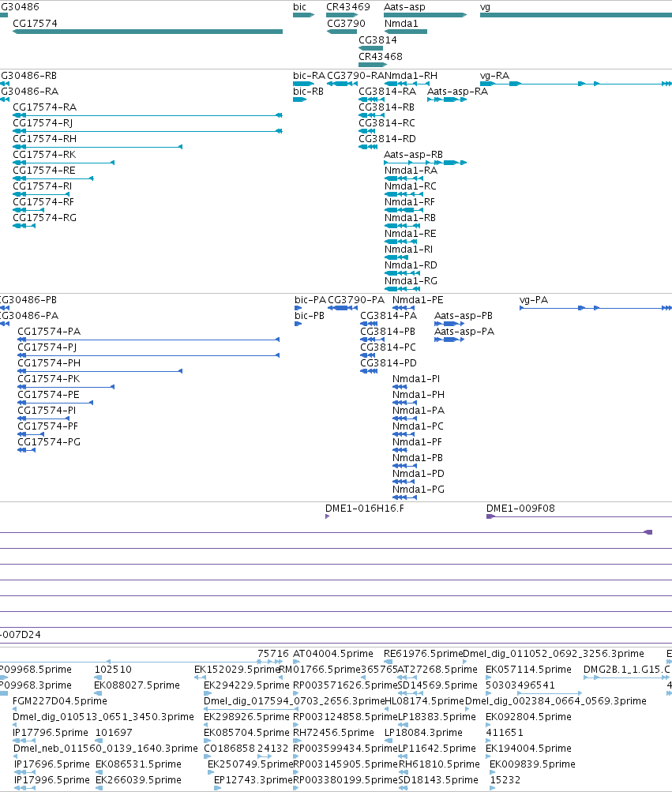The image size is (672, 792).
Task: Click transcript Nmda1-RC
Action: tap(411, 186)
